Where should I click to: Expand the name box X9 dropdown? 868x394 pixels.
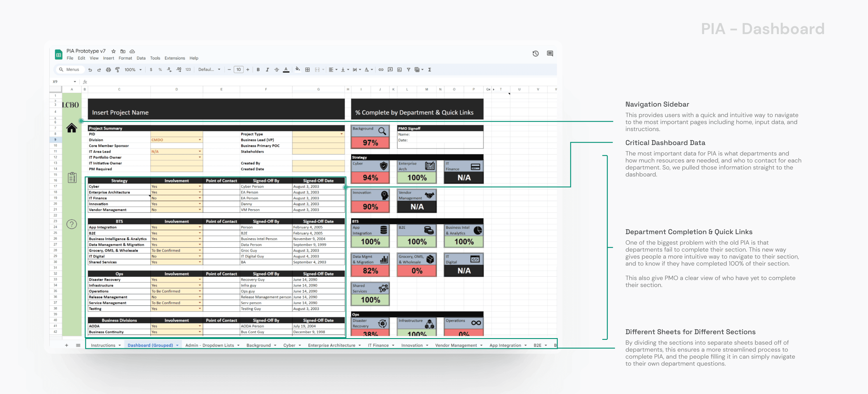tap(75, 82)
